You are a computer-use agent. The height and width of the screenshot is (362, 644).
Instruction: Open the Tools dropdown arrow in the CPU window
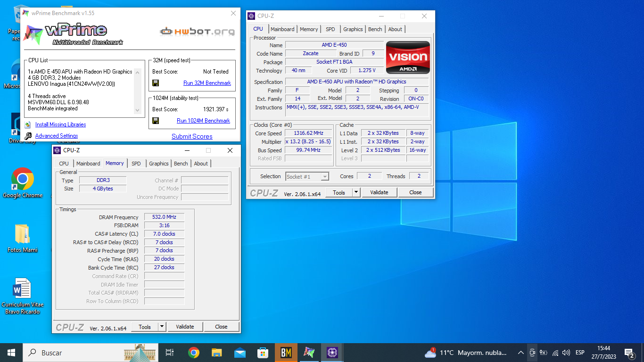point(356,192)
